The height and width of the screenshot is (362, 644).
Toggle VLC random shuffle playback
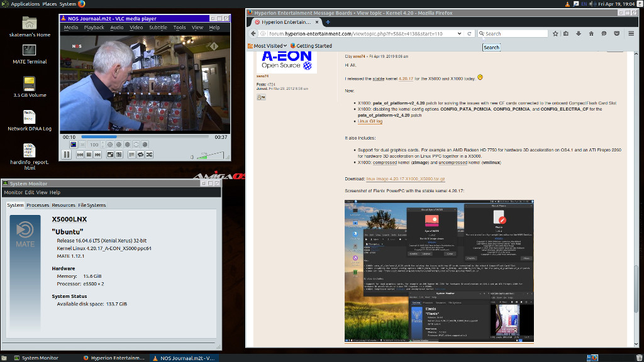coord(150,155)
